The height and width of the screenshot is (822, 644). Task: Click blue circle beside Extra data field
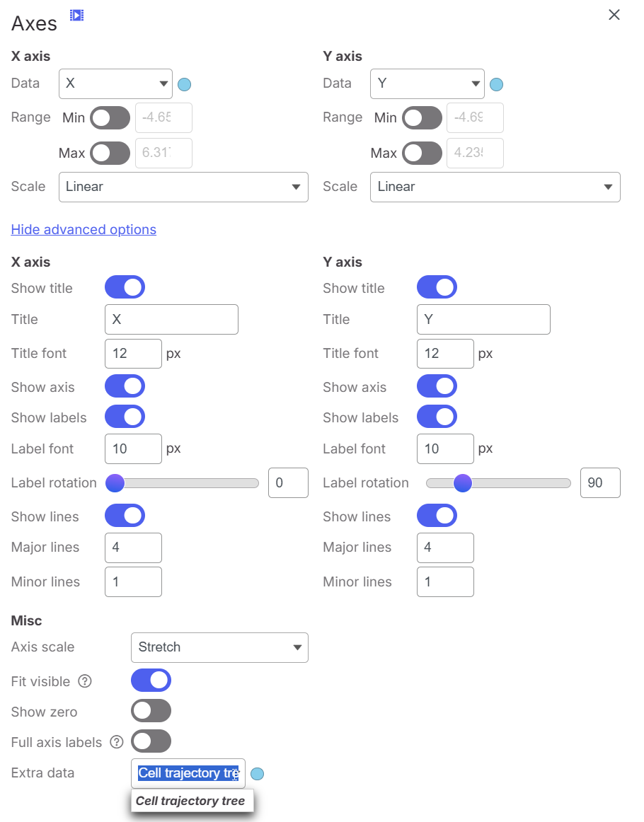258,774
